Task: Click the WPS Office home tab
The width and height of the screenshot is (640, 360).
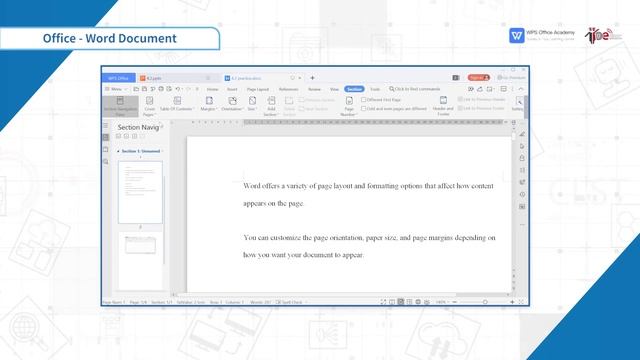Action: (x=118, y=78)
